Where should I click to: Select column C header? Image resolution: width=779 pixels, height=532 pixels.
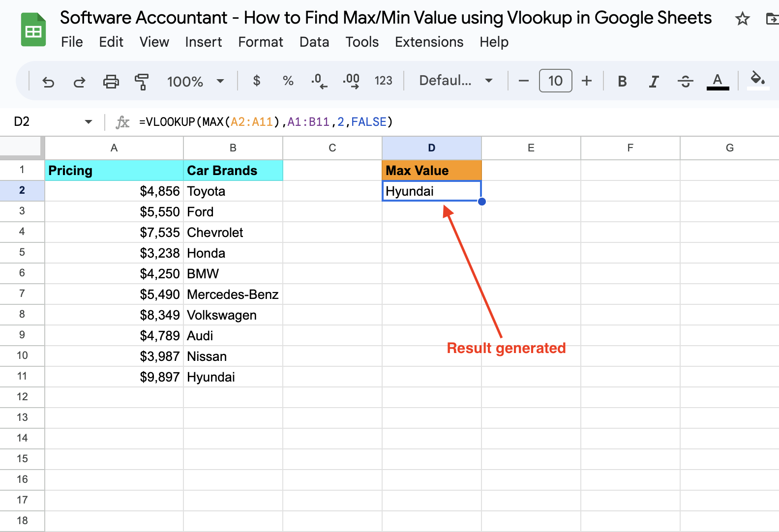[332, 148]
